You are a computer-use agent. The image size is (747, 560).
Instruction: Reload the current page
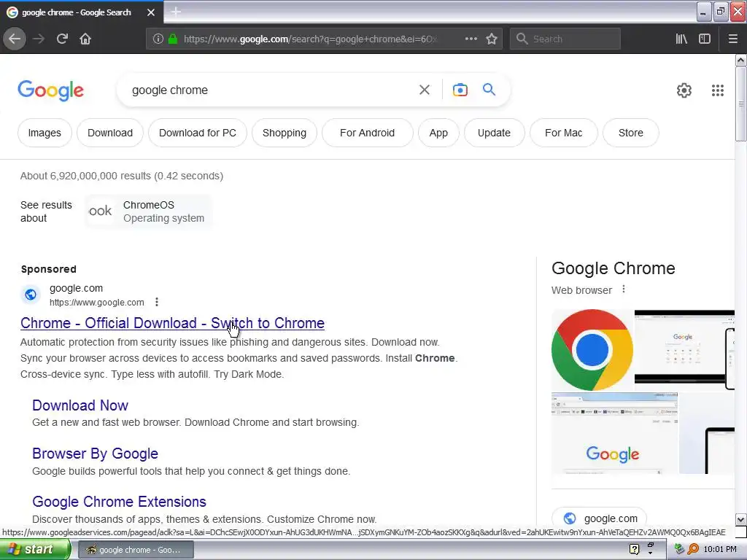62,39
